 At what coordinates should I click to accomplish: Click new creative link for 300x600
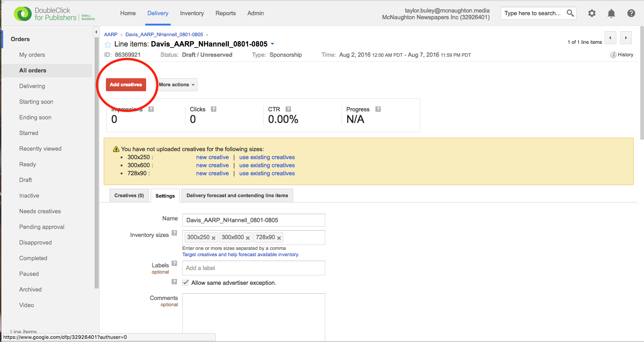pyautogui.click(x=212, y=165)
